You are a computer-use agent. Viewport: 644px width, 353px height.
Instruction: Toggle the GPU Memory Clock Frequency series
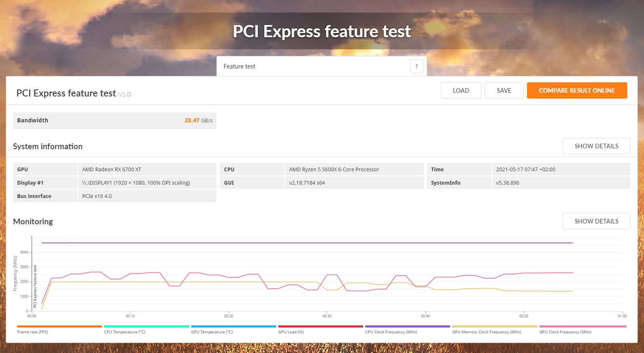pyautogui.click(x=494, y=329)
